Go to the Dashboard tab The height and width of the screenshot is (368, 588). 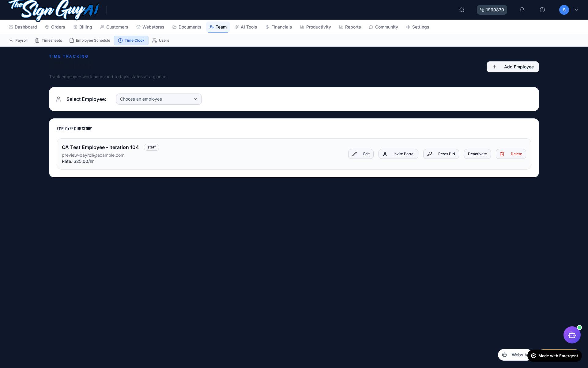pos(23,27)
